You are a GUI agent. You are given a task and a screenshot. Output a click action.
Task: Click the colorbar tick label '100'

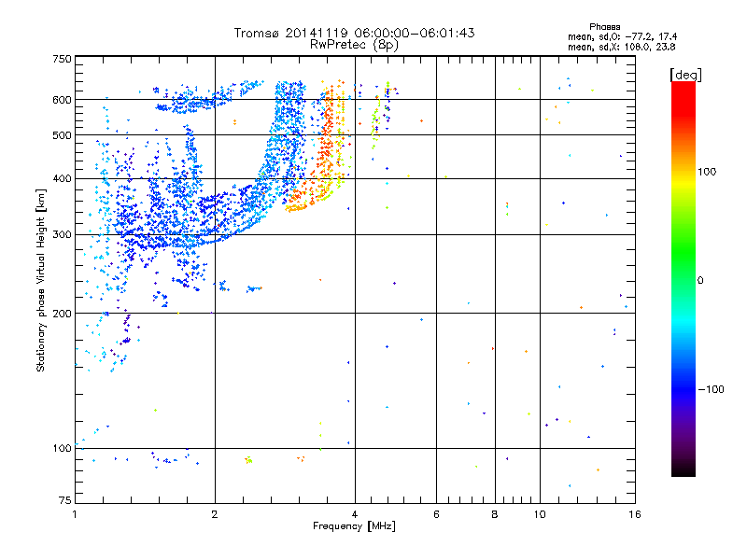(707, 172)
